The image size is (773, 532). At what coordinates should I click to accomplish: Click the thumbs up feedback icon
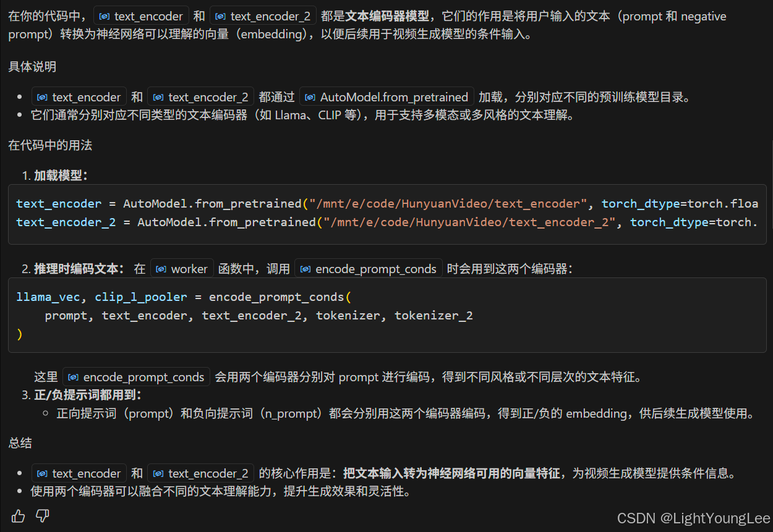click(18, 515)
